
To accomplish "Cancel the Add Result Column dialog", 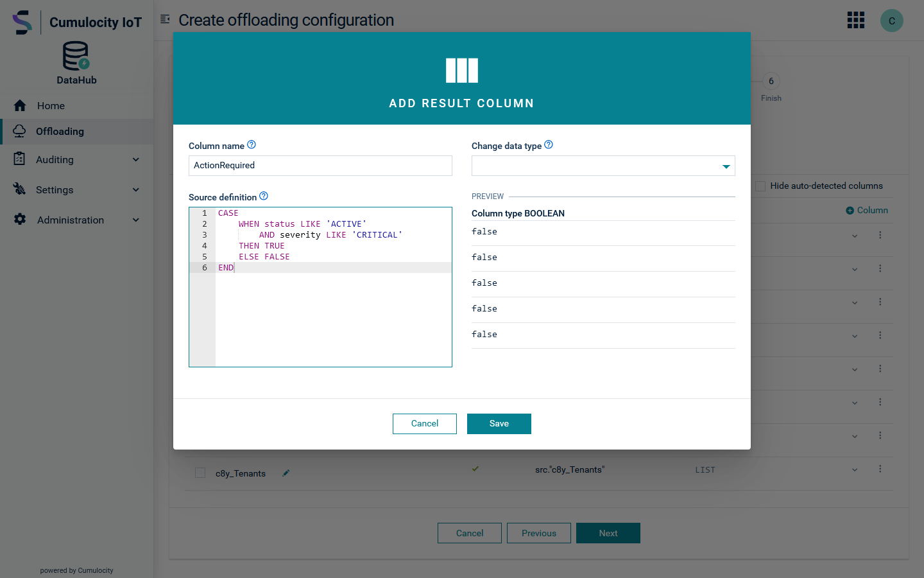I will pos(425,424).
